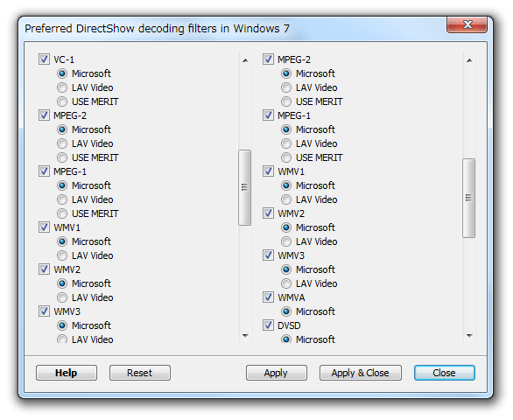The height and width of the screenshot is (420, 513).
Task: Click left list scroll down arrow
Action: coord(245,336)
